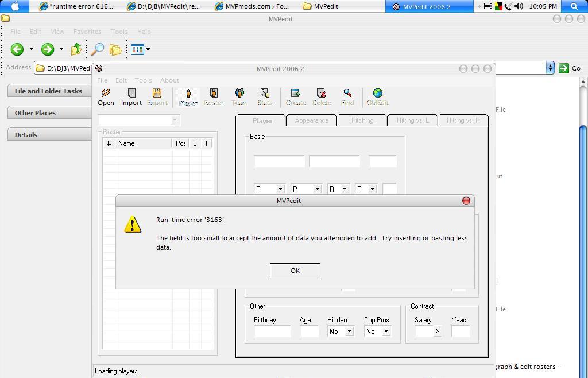Viewport: 588px width, 378px height.
Task: Click the Views grid icon in Explorer toolbar
Action: pyautogui.click(x=137, y=49)
